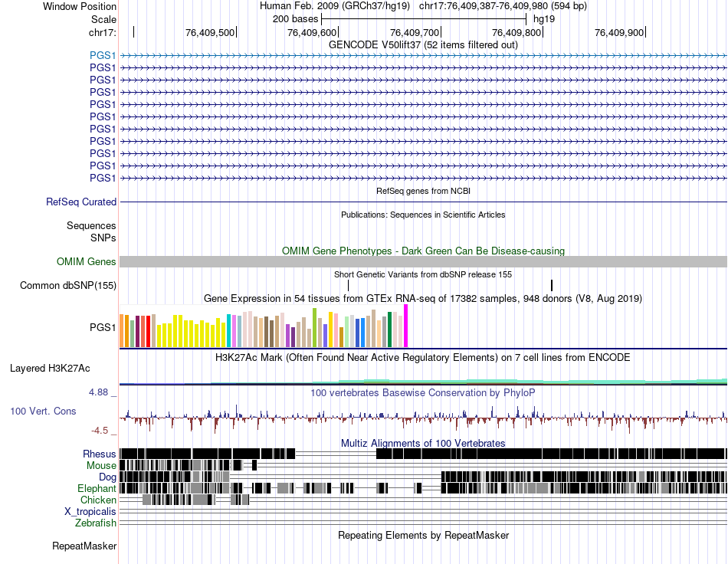The image size is (728, 564).
Task: Open the GENCODE V50lift37 track title
Action: pyautogui.click(x=423, y=45)
